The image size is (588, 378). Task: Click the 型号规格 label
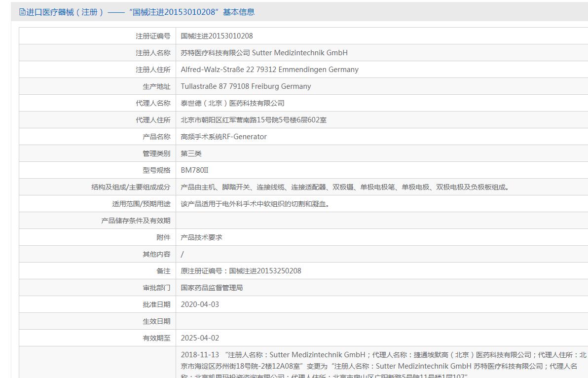[156, 170]
